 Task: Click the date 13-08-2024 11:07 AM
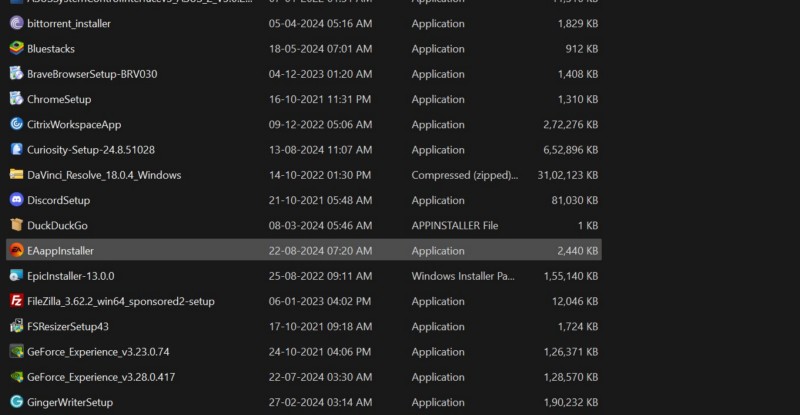[x=320, y=150]
